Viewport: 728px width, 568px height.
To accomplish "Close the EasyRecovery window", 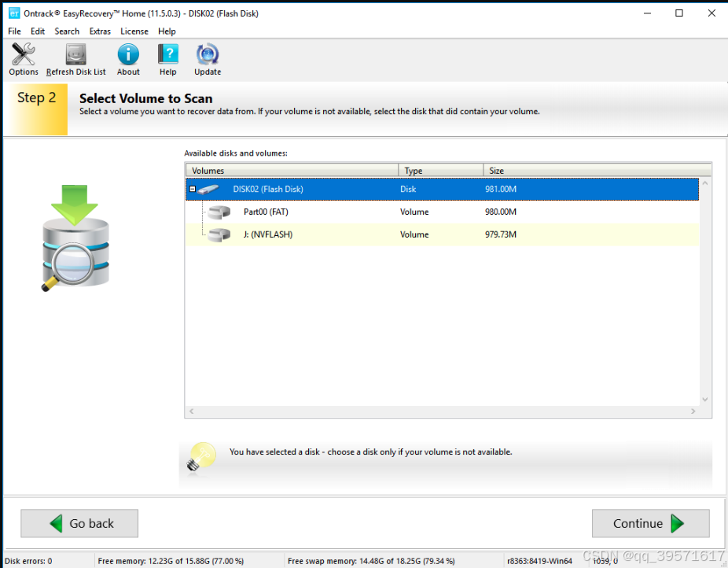I will click(711, 13).
